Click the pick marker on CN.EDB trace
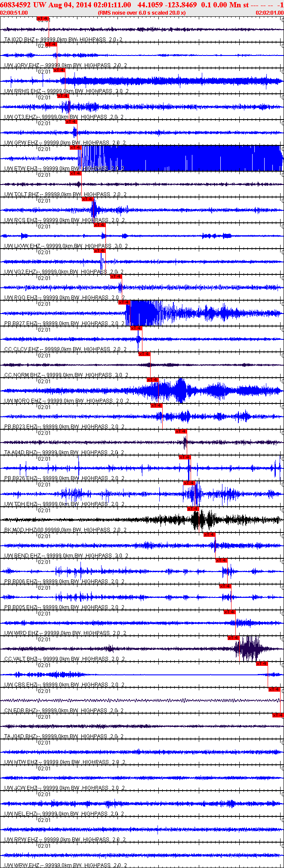The height and width of the screenshot is (868, 284). tap(274, 689)
